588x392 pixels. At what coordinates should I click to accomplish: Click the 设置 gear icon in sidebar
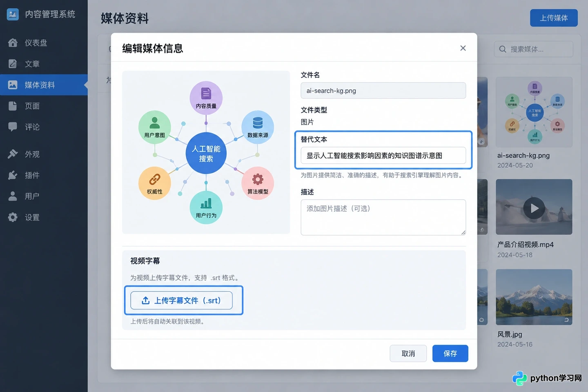(x=13, y=217)
